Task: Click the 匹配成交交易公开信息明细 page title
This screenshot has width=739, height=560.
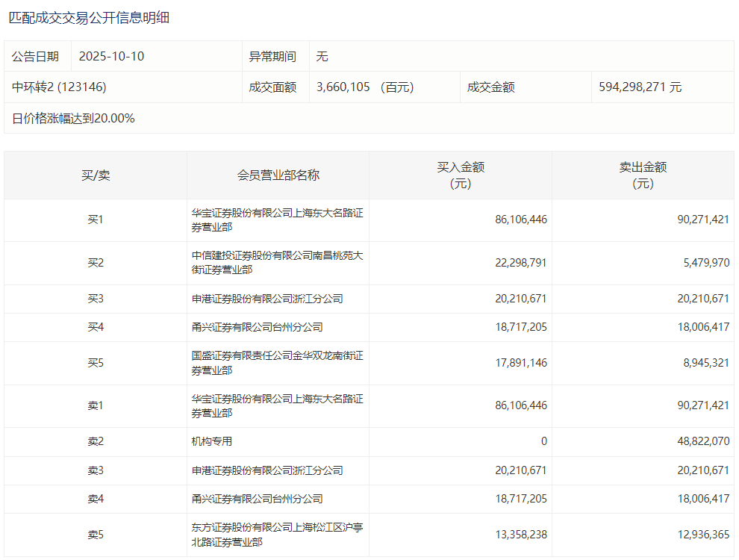Action: (89, 17)
